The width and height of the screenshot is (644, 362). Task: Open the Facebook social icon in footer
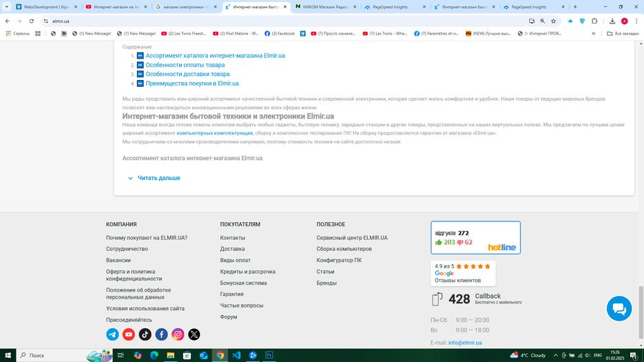[x=161, y=334]
